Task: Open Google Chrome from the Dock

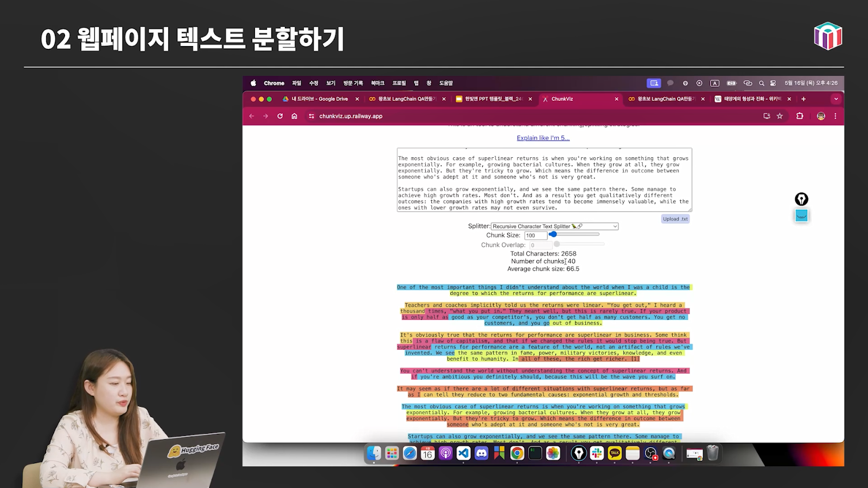Action: (517, 453)
